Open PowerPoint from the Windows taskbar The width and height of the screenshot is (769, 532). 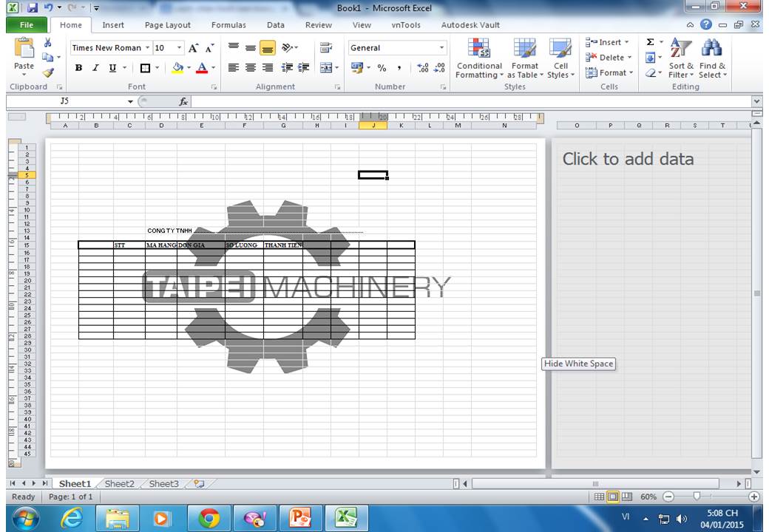(301, 519)
